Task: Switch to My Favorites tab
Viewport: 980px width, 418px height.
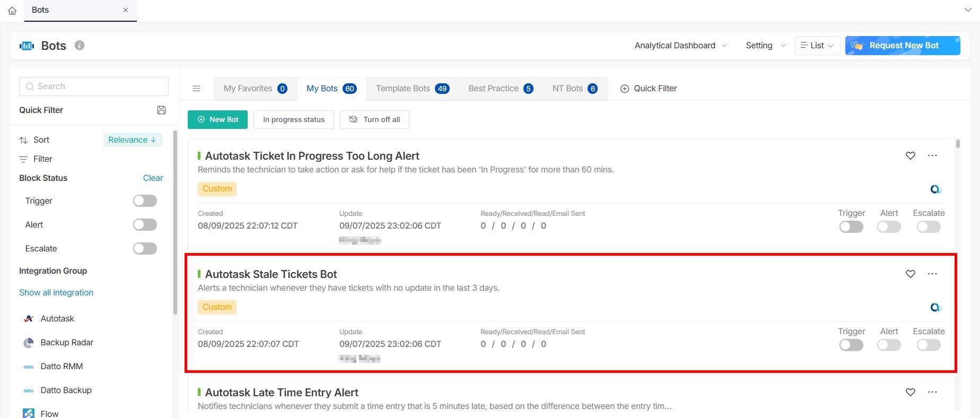Action: click(256, 89)
